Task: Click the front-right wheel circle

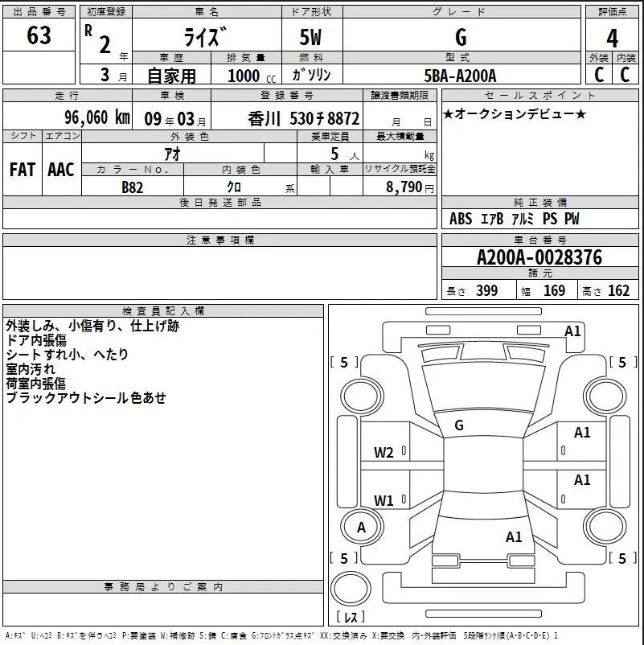Action: pos(605,396)
